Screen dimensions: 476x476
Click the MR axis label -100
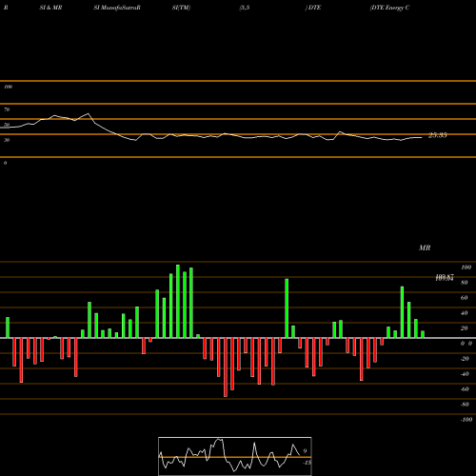click(466, 420)
